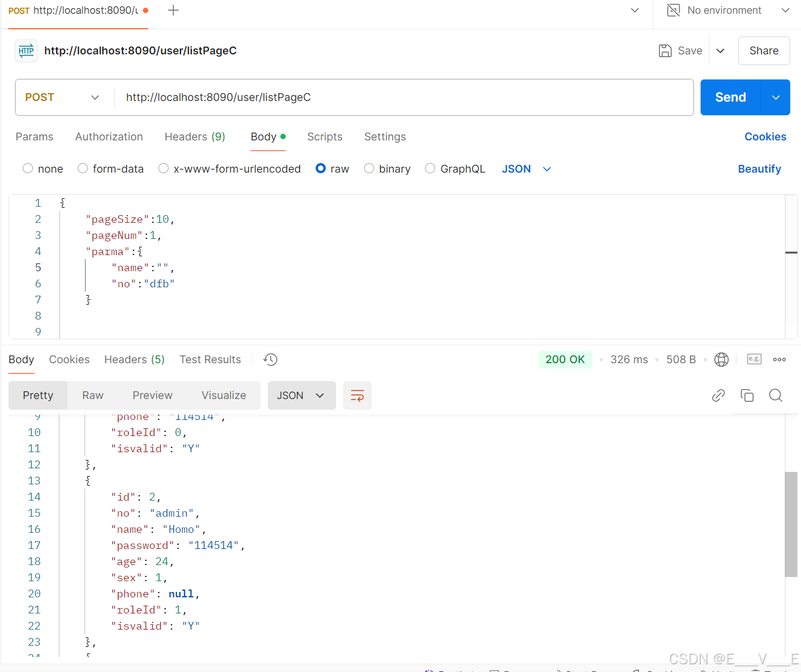Switch to request Body tab
This screenshot has height=672, width=801.
pyautogui.click(x=268, y=137)
